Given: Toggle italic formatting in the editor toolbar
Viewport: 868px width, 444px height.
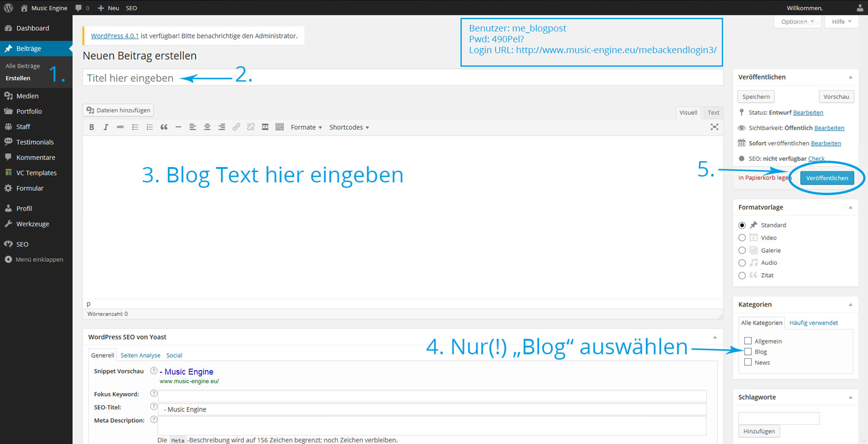Looking at the screenshot, I should 106,127.
